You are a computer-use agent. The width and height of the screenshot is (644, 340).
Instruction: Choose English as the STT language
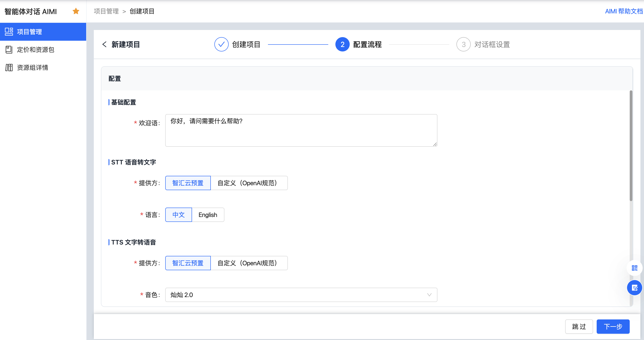[208, 215]
